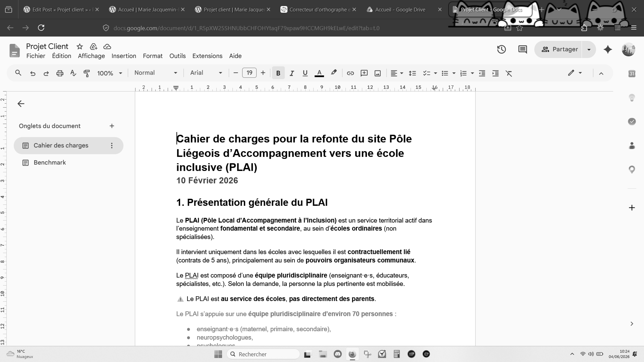
Task: Click the Partager button
Action: (x=559, y=49)
